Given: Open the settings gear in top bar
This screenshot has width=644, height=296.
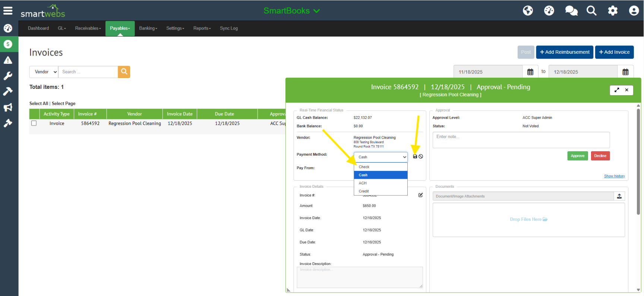Looking at the screenshot, I should [612, 10].
